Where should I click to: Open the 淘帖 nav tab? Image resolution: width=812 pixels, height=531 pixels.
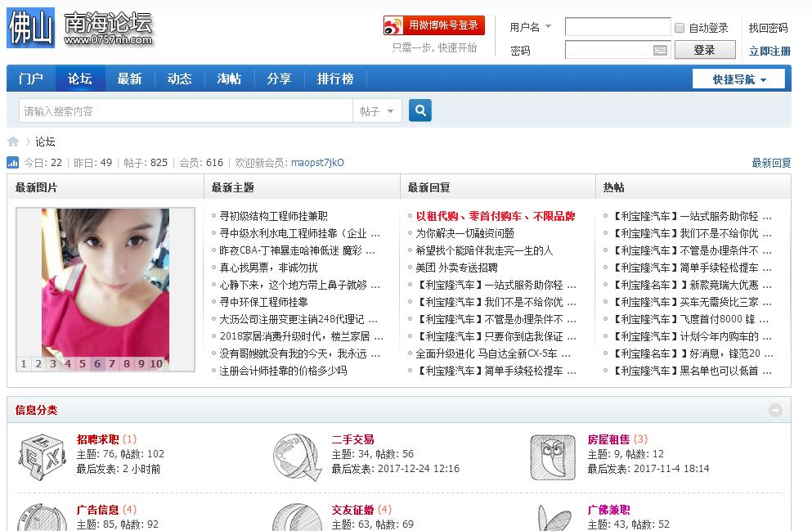[229, 79]
